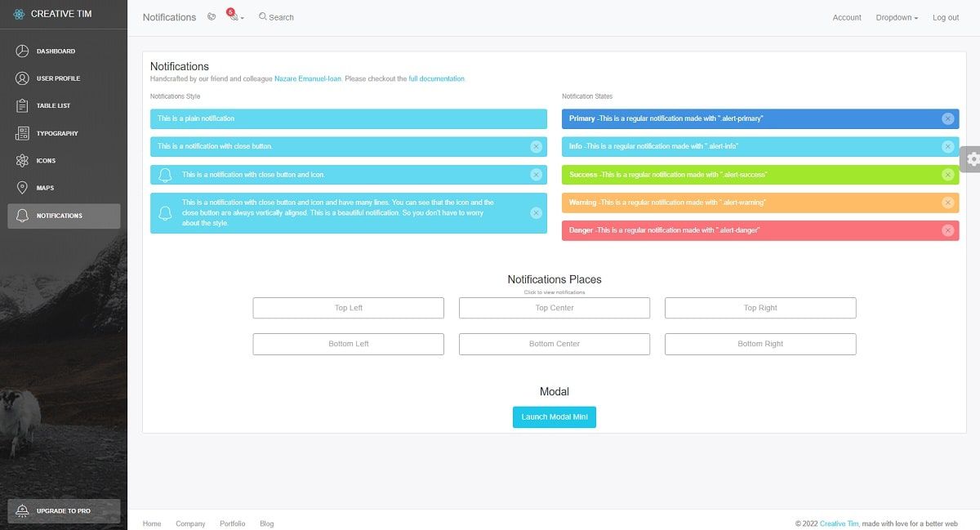Viewport: 980px width, 530px height.
Task: Select User Profile in the sidebar
Action: tap(56, 78)
